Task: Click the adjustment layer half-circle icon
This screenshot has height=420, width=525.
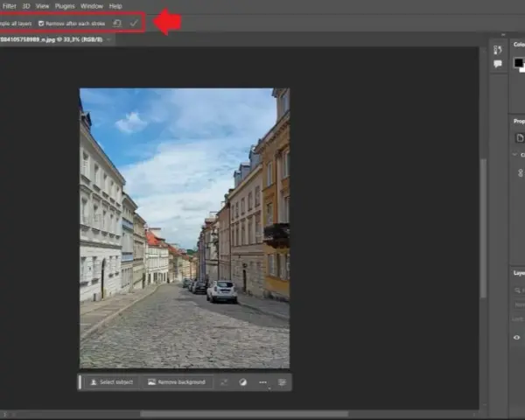Action: [x=243, y=382]
